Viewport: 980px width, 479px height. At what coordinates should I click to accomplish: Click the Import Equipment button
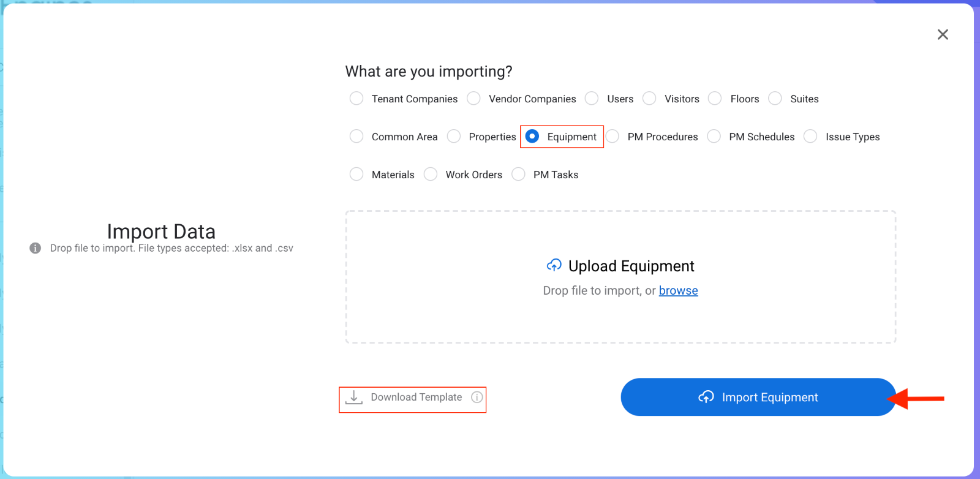(x=758, y=397)
